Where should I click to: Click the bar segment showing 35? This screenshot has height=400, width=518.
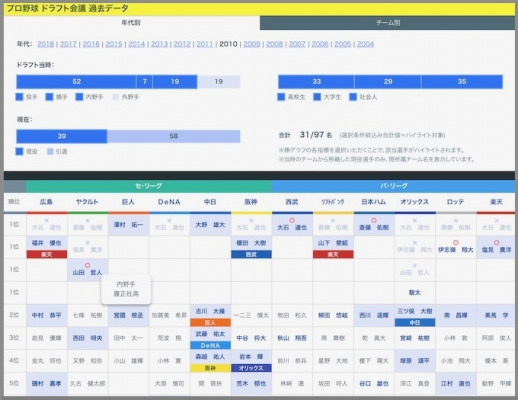pyautogui.click(x=462, y=82)
